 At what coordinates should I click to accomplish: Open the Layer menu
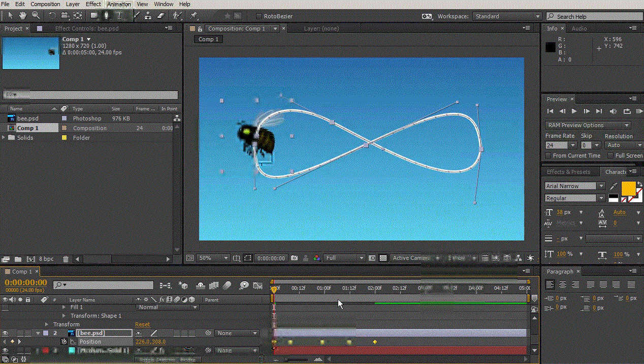[x=73, y=4]
